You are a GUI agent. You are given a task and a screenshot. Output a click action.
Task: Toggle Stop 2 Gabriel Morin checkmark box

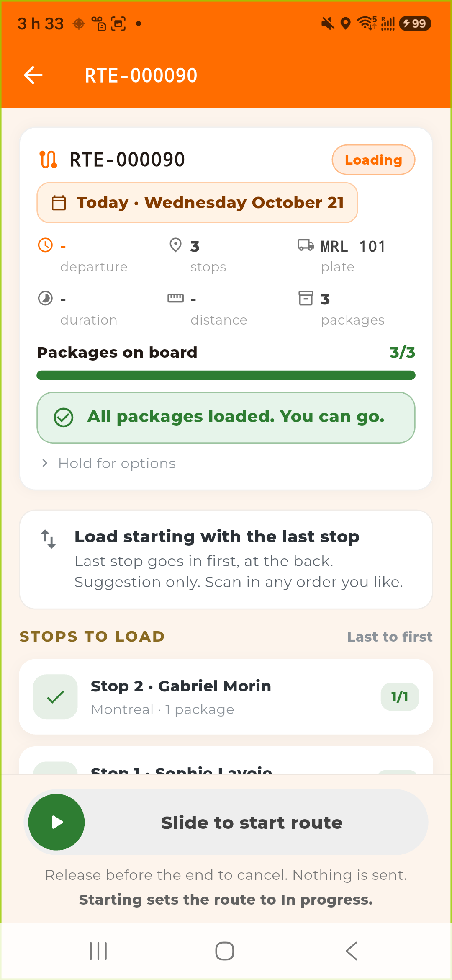pos(55,697)
